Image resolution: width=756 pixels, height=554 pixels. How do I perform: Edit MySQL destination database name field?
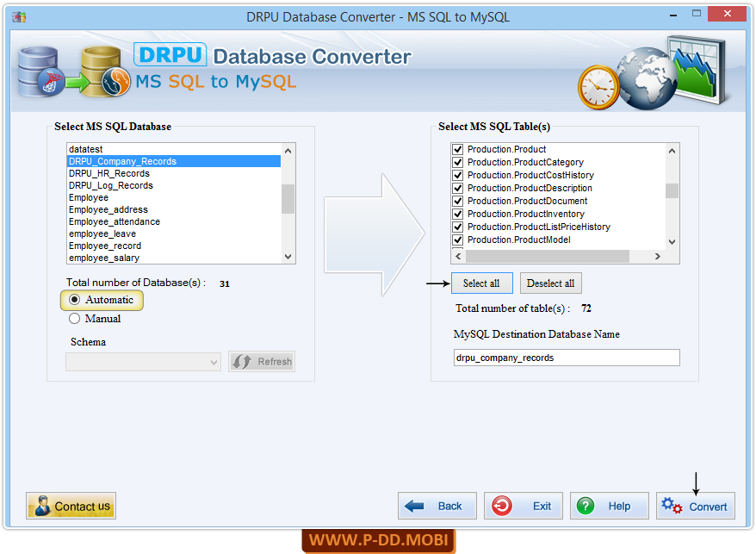click(567, 358)
